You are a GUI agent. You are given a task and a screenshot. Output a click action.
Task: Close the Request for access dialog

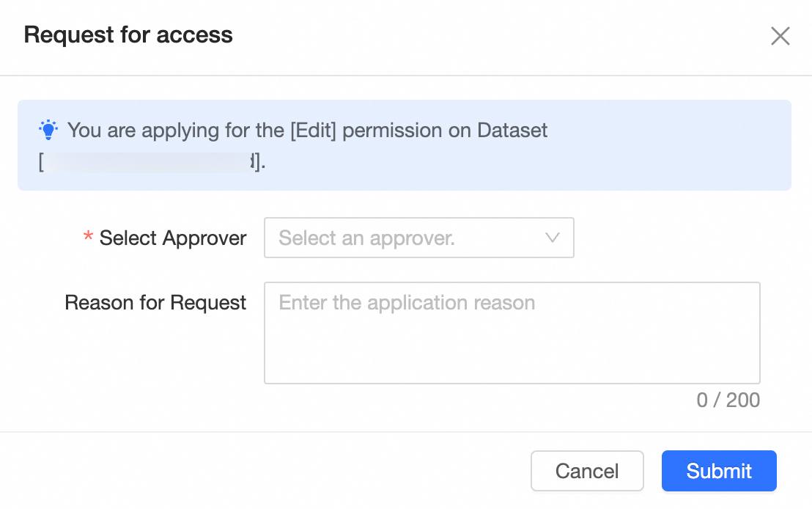point(780,36)
